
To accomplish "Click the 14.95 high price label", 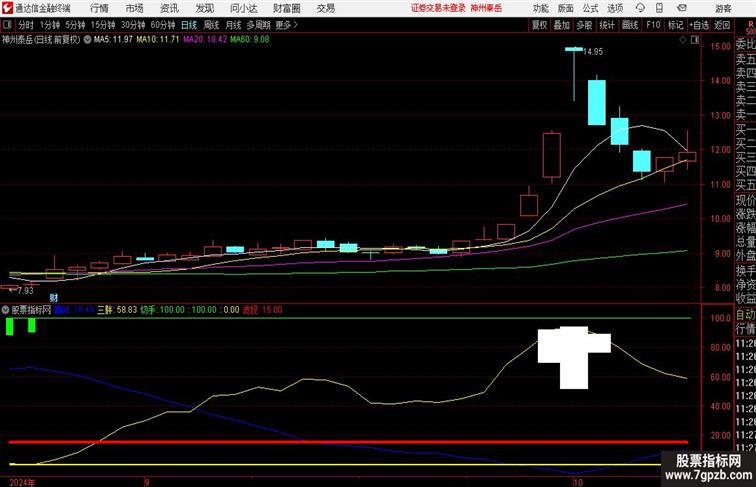I will pyautogui.click(x=593, y=52).
